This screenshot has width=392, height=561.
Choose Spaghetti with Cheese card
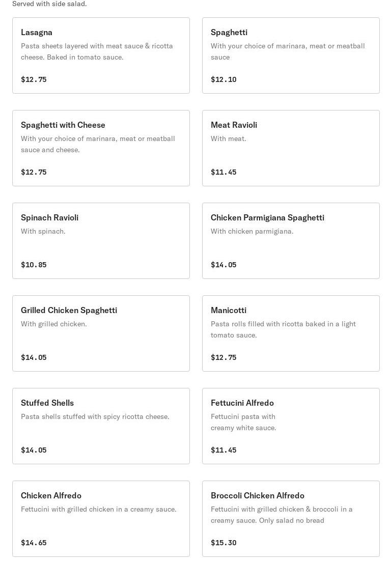[x=101, y=148]
